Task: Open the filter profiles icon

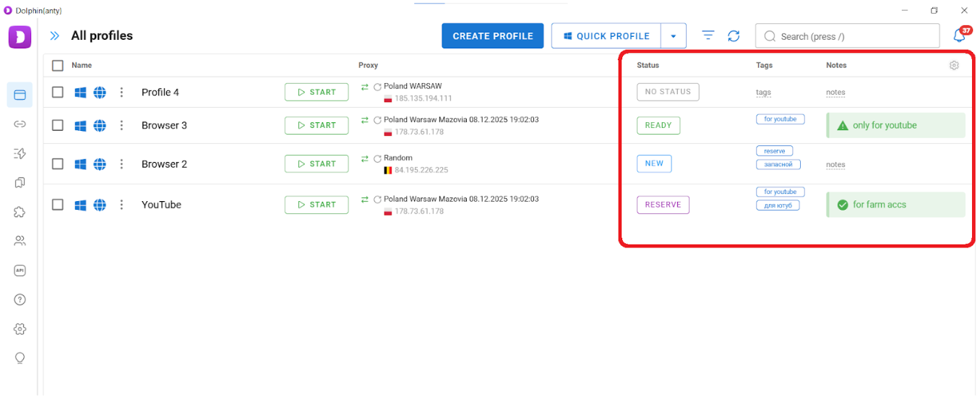Action: tap(708, 35)
